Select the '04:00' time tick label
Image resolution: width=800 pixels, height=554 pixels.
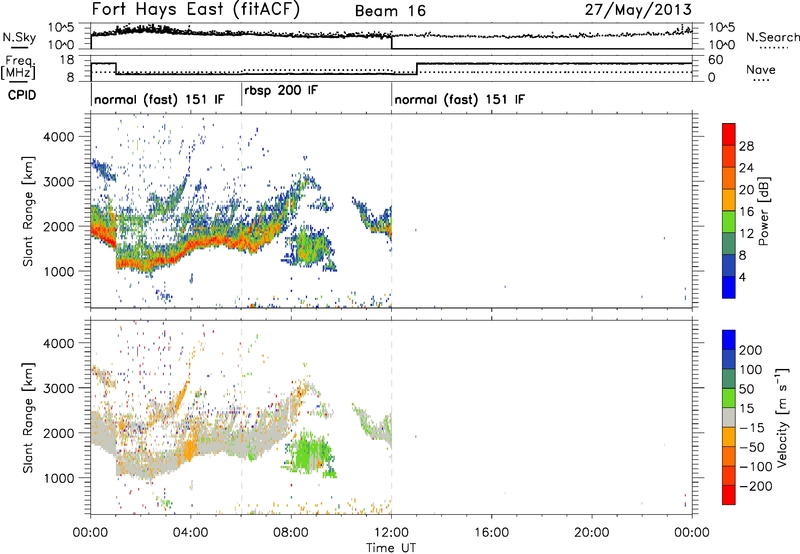pos(191,533)
